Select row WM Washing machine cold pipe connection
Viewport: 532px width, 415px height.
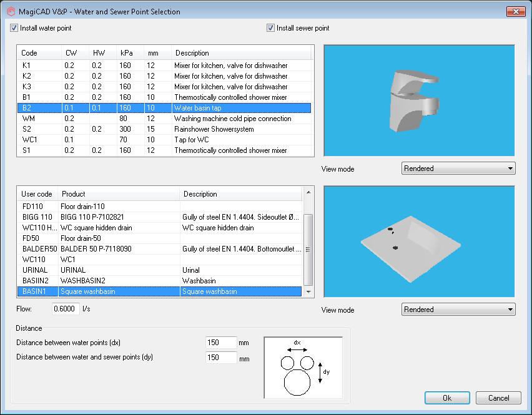tap(164, 119)
